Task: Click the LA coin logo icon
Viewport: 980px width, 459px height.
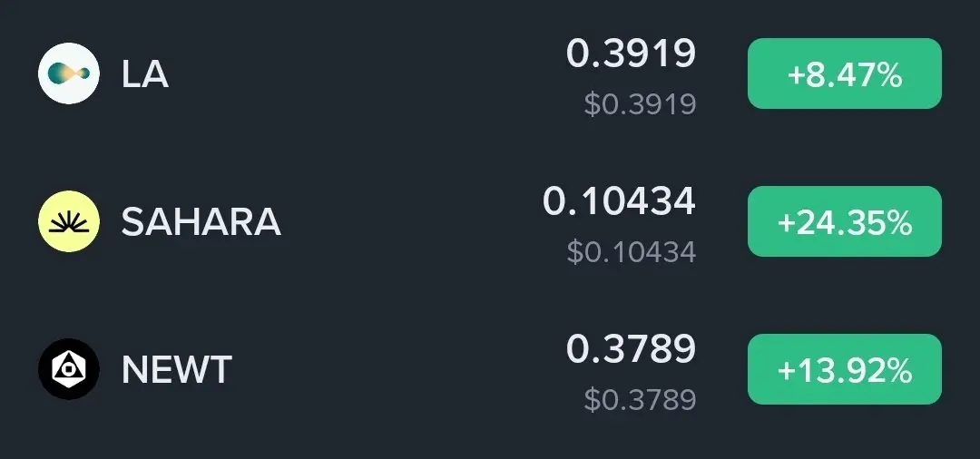Action: (x=69, y=73)
